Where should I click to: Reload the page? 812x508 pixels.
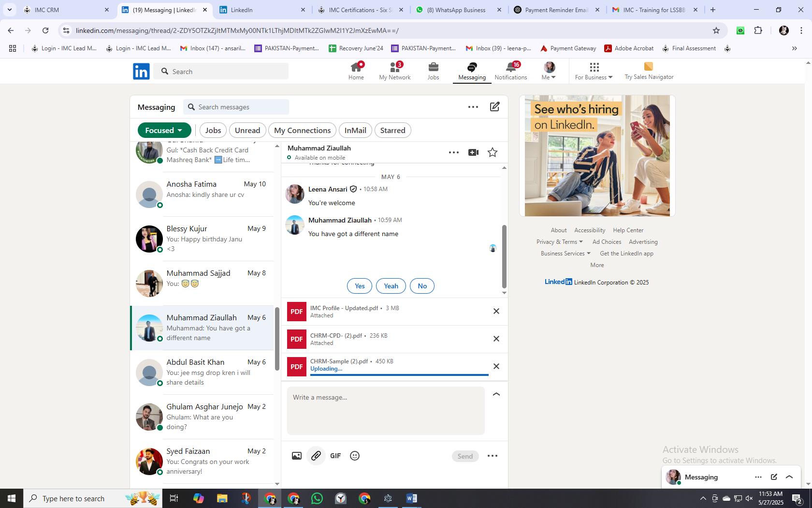[x=45, y=30]
